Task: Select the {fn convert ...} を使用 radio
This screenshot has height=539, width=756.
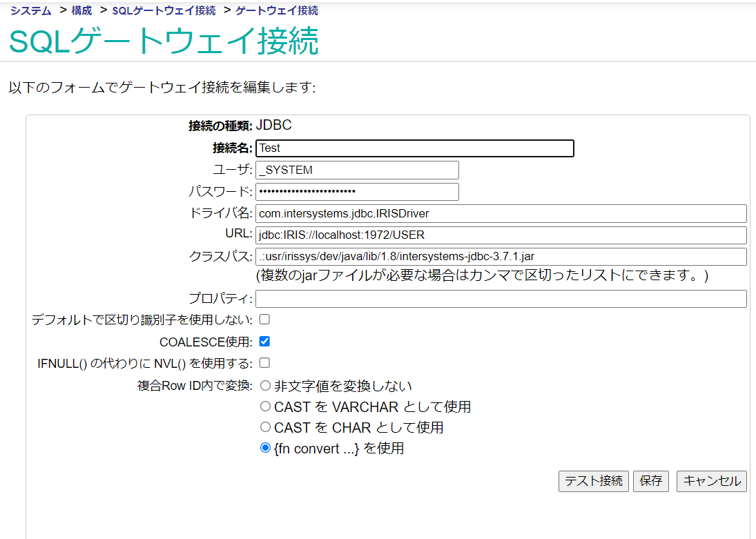Action: [x=265, y=448]
